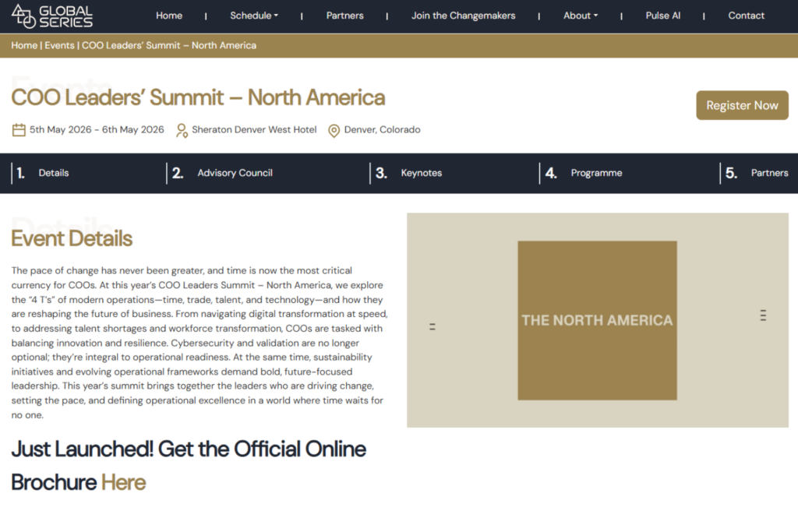Click the right carousel navigation arrow
This screenshot has width=798, height=532.
pos(762,315)
